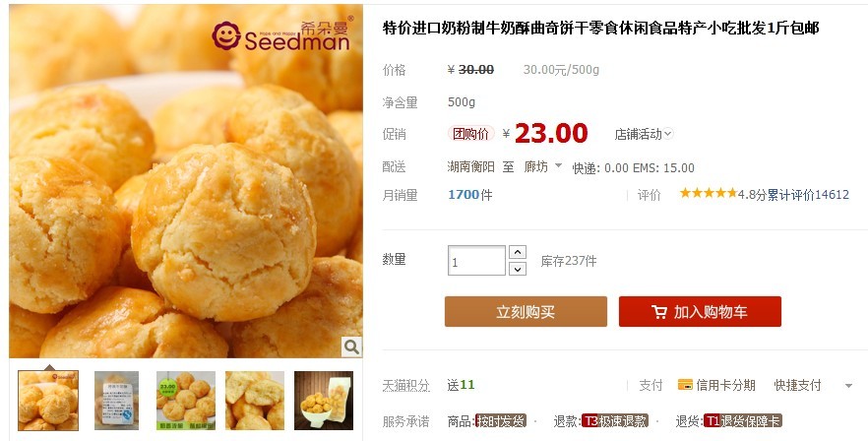
Task: Click the credit card installment icon
Action: [x=685, y=385]
